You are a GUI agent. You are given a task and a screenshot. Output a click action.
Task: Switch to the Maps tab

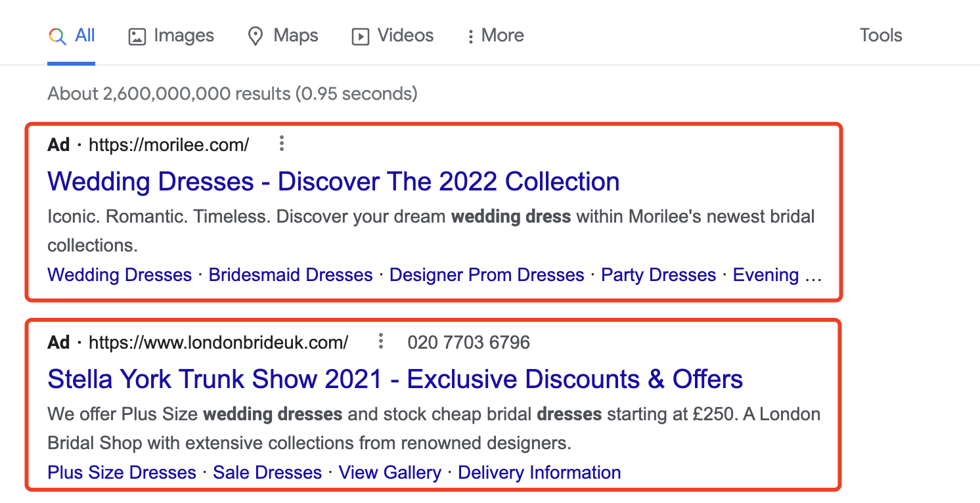click(282, 35)
